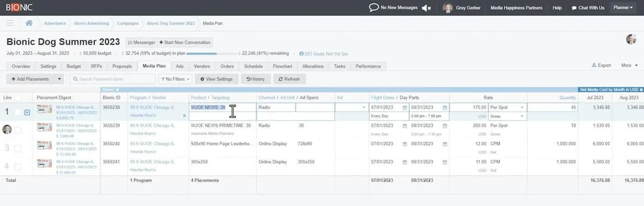The image size is (644, 206).
Task: Click the Messenger button
Action: (x=141, y=42)
